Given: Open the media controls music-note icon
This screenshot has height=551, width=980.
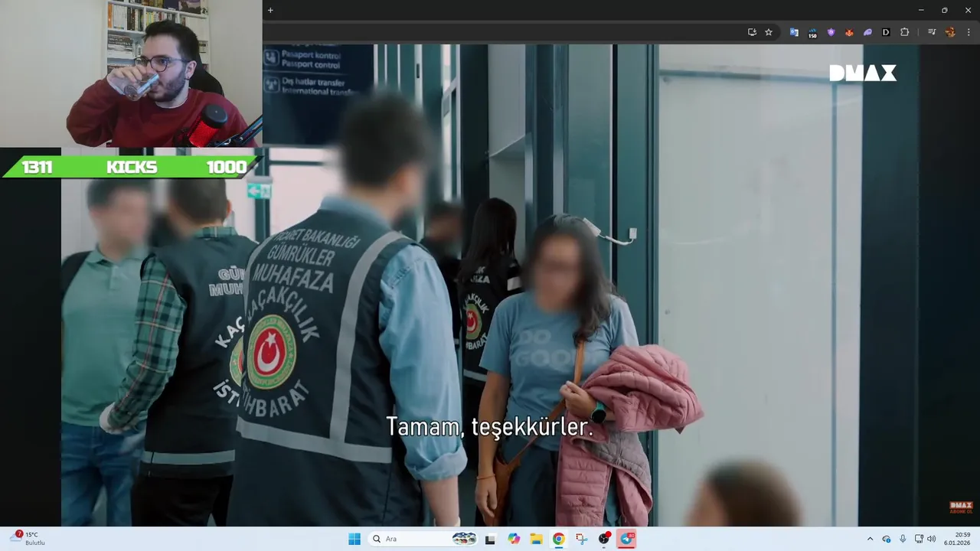Looking at the screenshot, I should click(x=932, y=32).
